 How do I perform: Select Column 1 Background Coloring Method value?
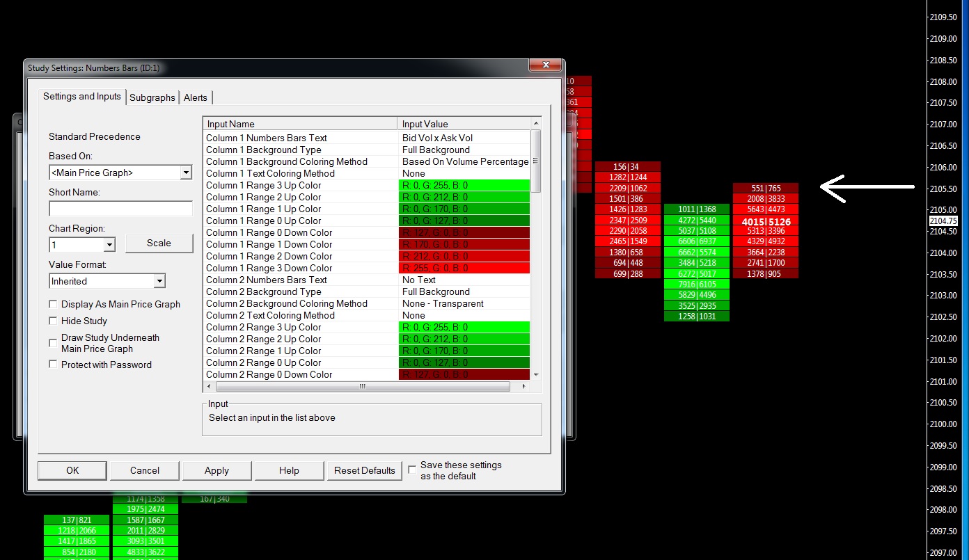click(x=464, y=161)
